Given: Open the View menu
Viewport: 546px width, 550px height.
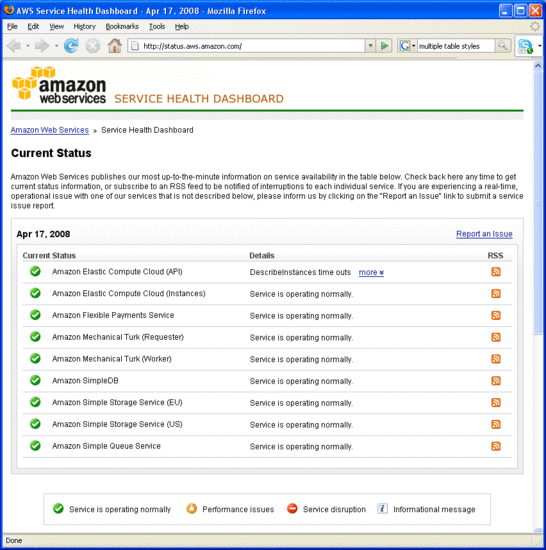Looking at the screenshot, I should [x=56, y=27].
